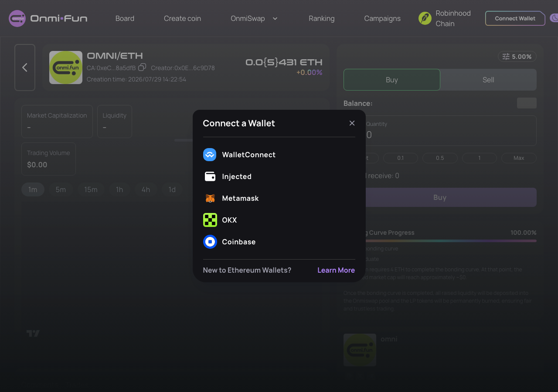This screenshot has width=558, height=392.
Task: Click the Bonding Curve progress bar
Action: (x=440, y=241)
